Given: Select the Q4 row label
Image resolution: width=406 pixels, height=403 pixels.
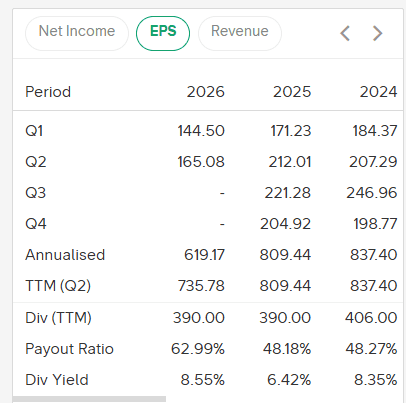Looking at the screenshot, I should point(36,224).
